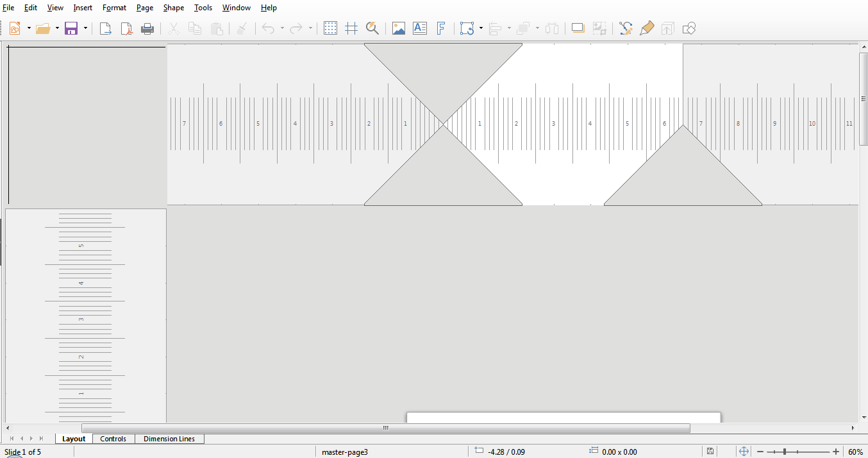Select the Dimension Lines layer tab
This screenshot has width=868, height=458.
point(169,439)
